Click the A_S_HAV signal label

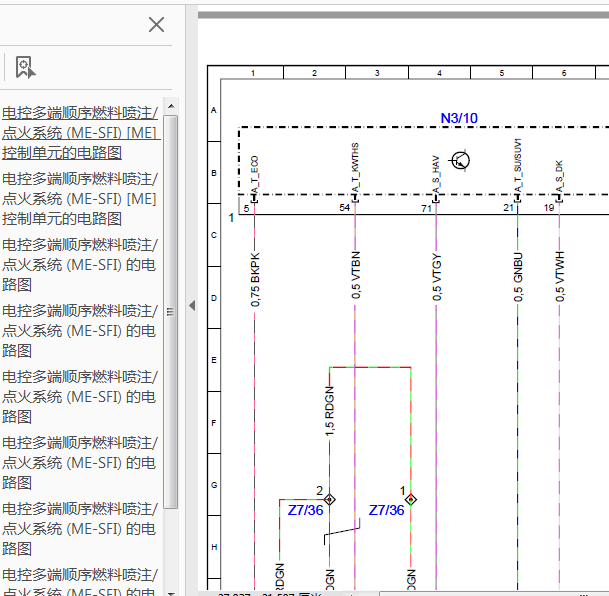[436, 174]
